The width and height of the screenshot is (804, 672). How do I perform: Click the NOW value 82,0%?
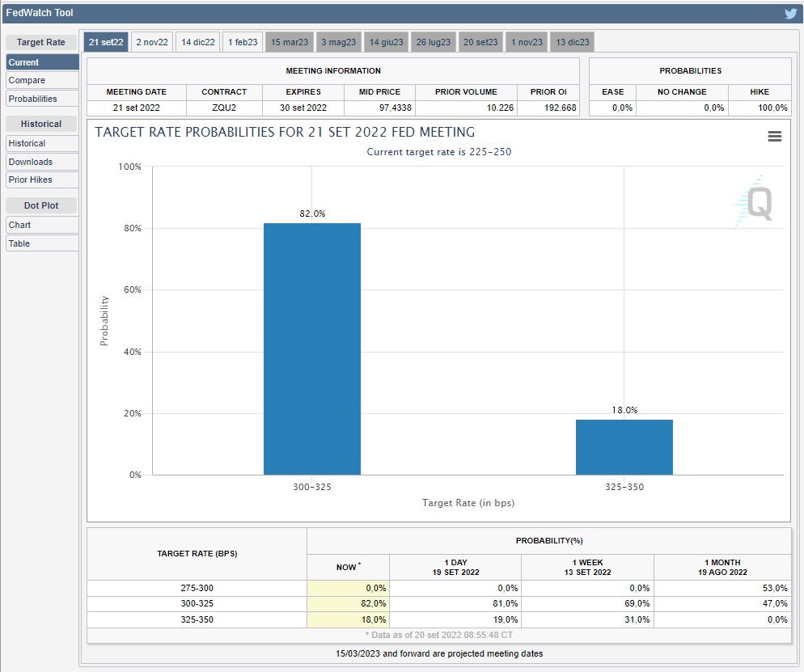click(374, 603)
